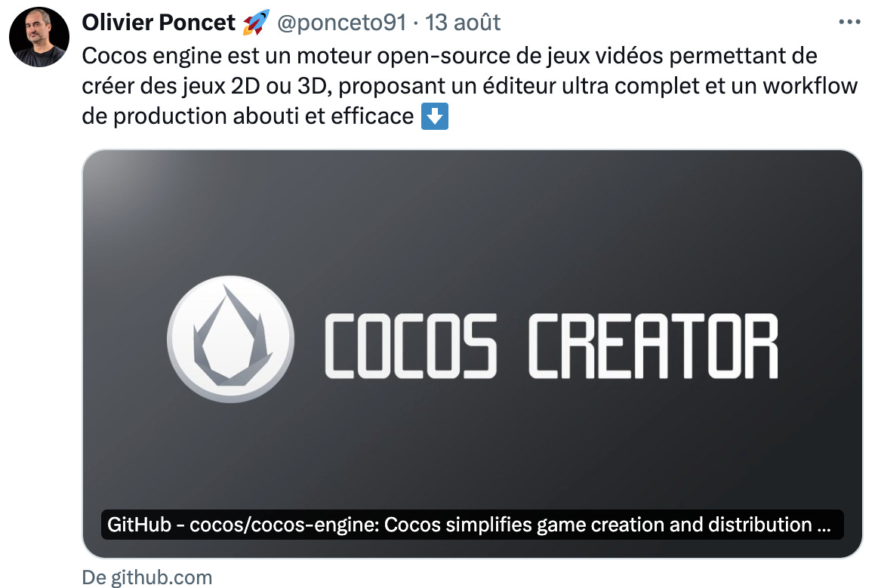Image resolution: width=878 pixels, height=588 pixels.
Task: Select the word workflow in the tweet
Action: [810, 86]
